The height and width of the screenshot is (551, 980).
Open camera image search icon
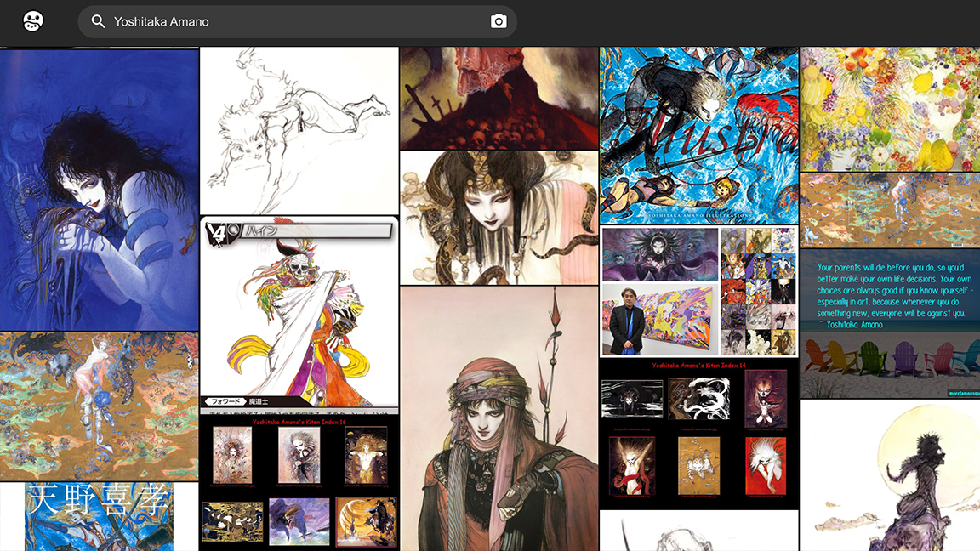point(499,21)
